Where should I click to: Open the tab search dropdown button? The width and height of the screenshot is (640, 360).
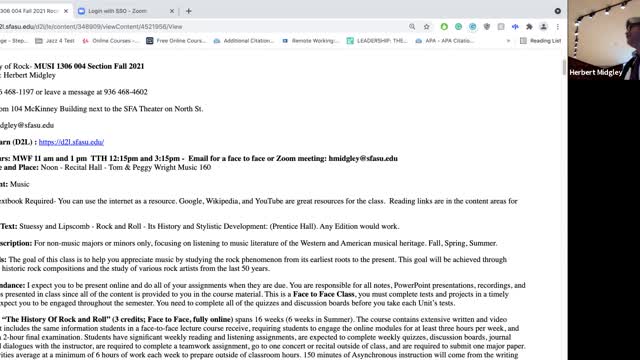click(x=558, y=11)
